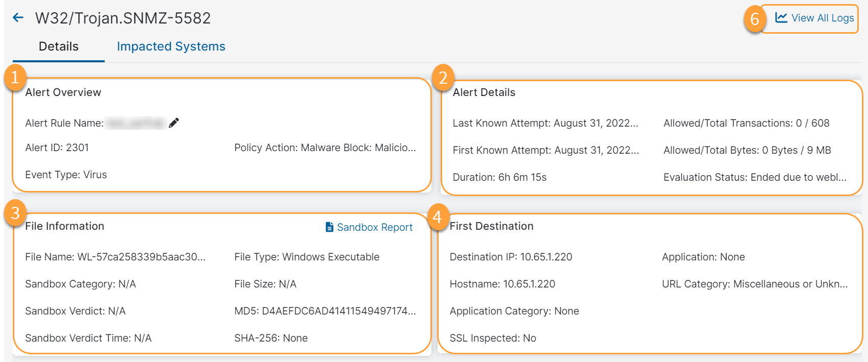Click the View All Logs link
Viewport: 868px width, 362px height.
pos(823,17)
